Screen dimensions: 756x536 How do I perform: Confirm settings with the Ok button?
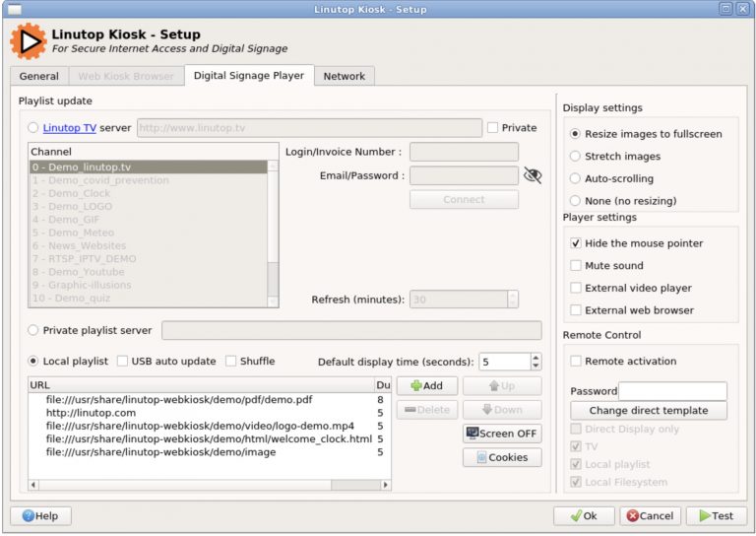[x=584, y=515]
